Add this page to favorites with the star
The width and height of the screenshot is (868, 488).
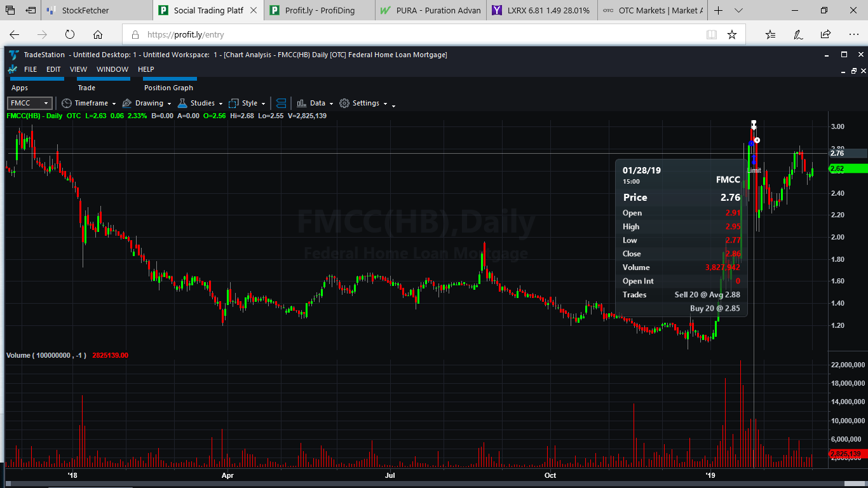coord(732,35)
